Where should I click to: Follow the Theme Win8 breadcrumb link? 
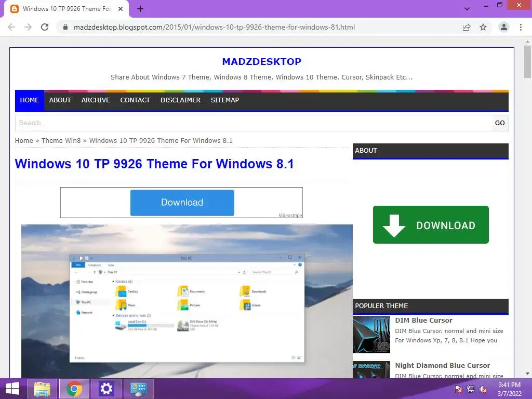[x=61, y=140]
